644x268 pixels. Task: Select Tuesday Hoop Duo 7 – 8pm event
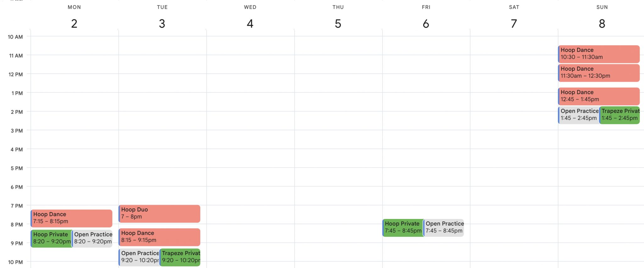(159, 214)
